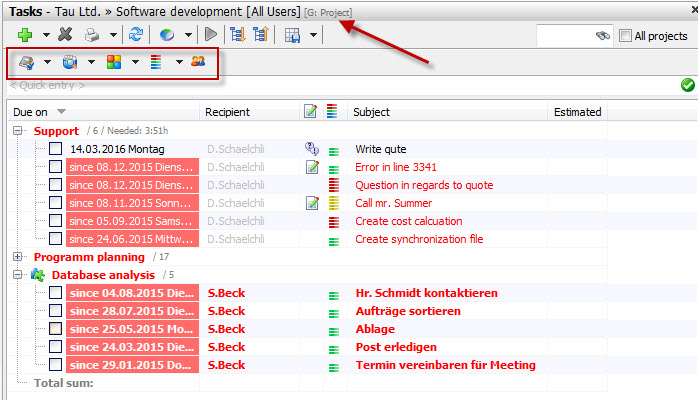Click the delete task X icon

65,35
